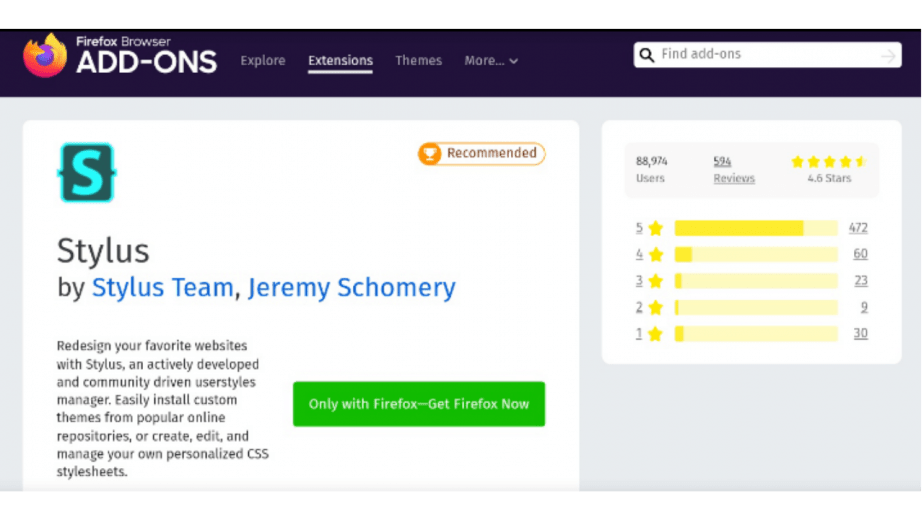Screen dimensions: 924x520
Task: Click the 4-star rating bar
Action: coord(756,255)
